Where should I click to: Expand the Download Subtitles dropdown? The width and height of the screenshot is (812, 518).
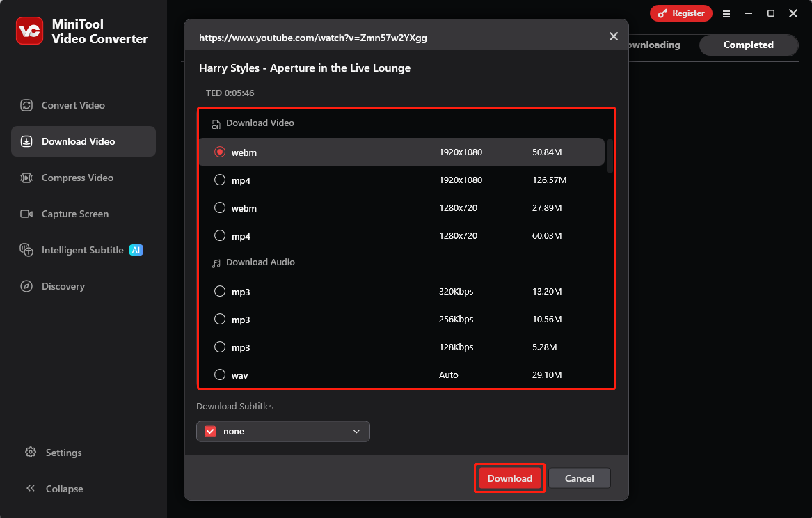[357, 431]
